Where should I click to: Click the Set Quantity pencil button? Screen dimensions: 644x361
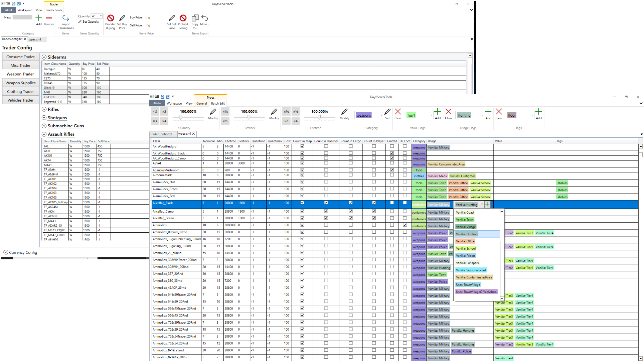point(89,22)
